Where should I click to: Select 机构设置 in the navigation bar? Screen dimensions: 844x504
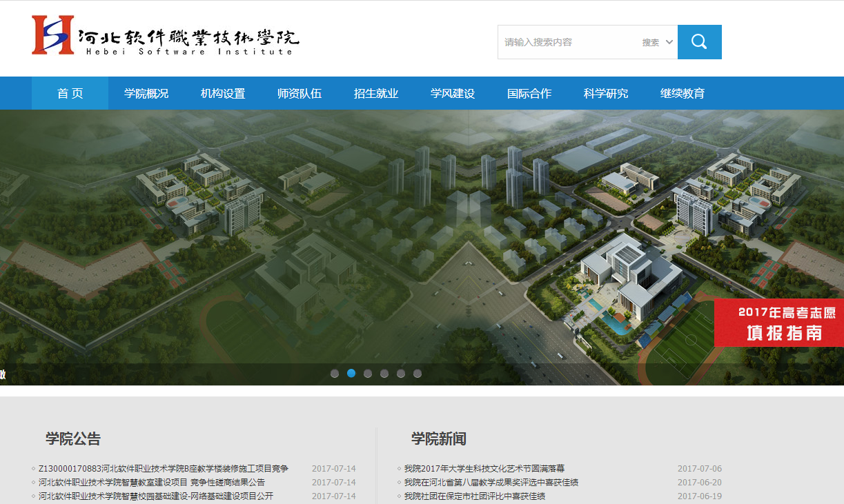click(223, 94)
